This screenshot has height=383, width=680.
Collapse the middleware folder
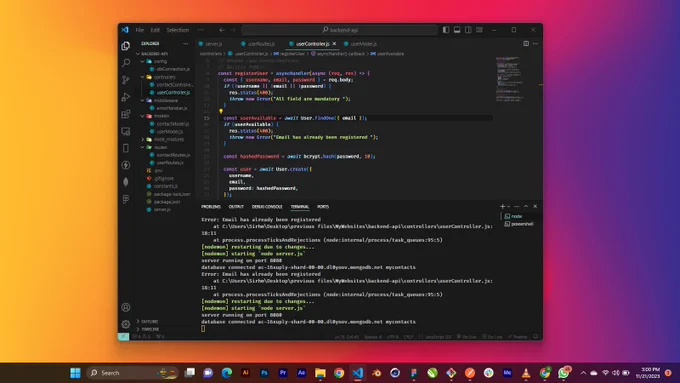pos(166,100)
